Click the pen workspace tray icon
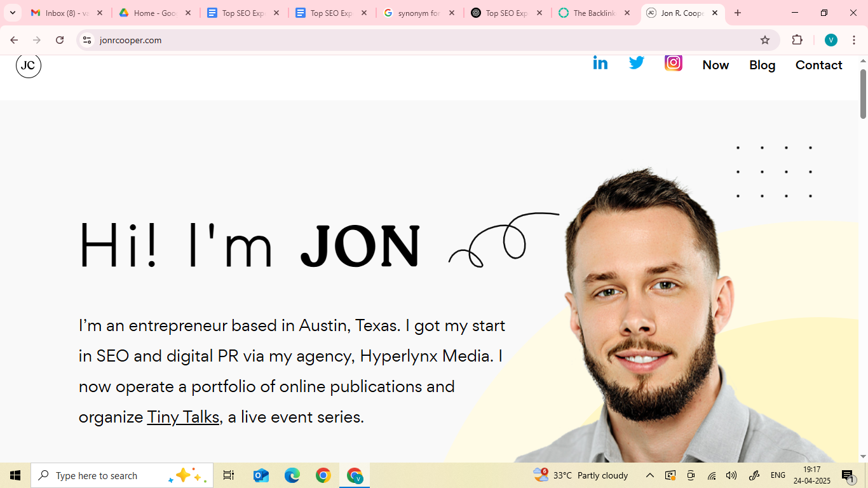Viewport: 868px width, 488px height. 754,475
